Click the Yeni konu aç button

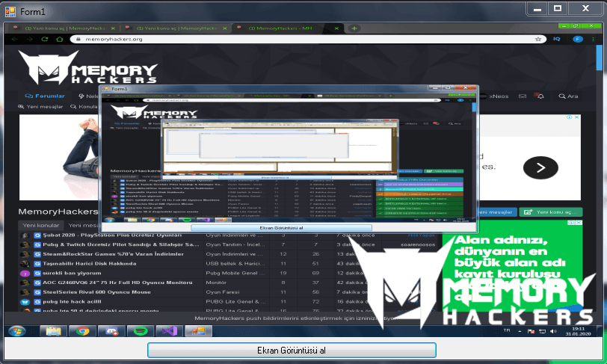pos(551,212)
